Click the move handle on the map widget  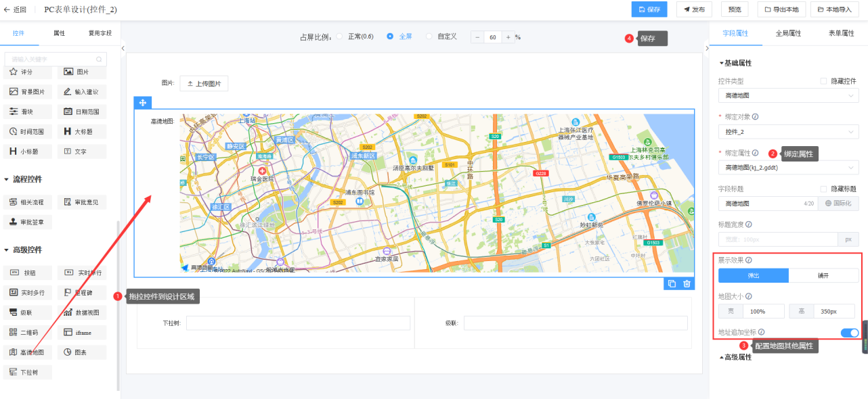pos(143,103)
